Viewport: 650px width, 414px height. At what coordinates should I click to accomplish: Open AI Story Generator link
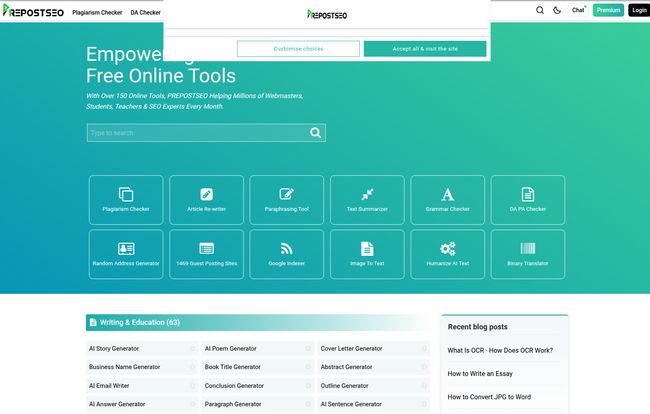point(114,349)
